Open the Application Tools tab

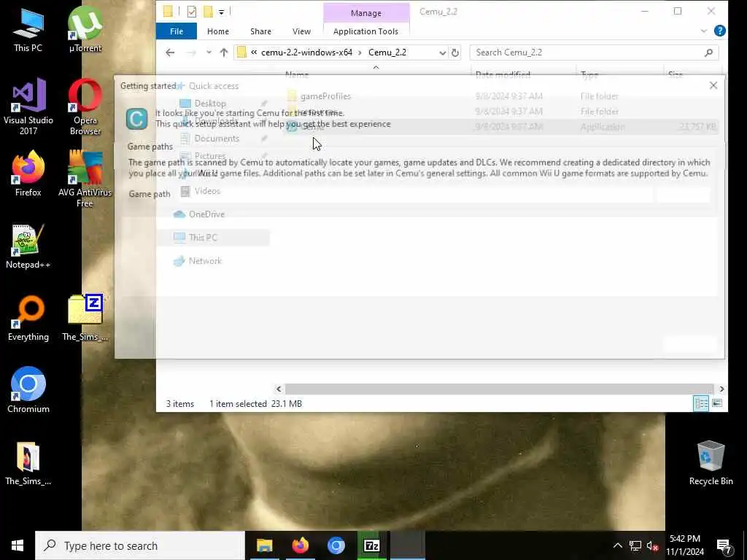(365, 31)
